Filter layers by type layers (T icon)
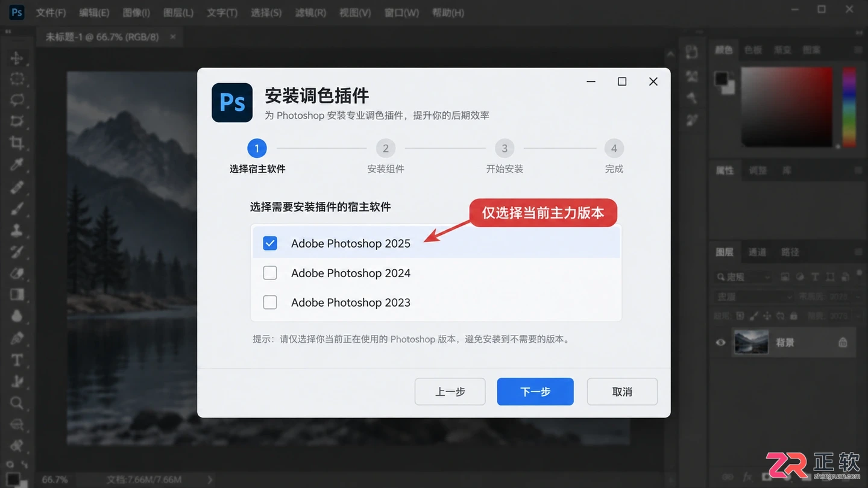This screenshot has width=868, height=488. pyautogui.click(x=814, y=277)
